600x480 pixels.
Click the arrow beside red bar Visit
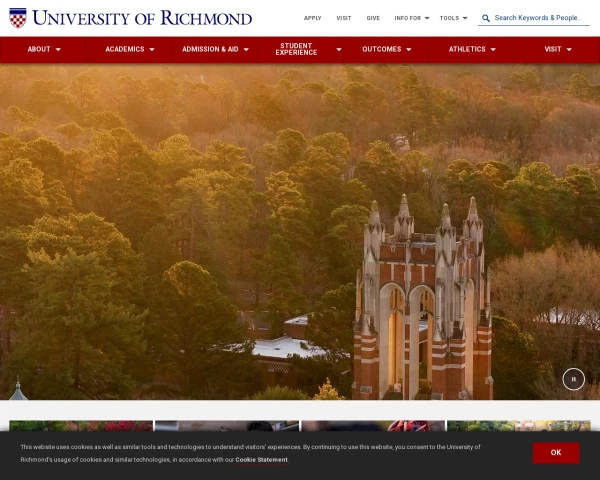point(569,49)
